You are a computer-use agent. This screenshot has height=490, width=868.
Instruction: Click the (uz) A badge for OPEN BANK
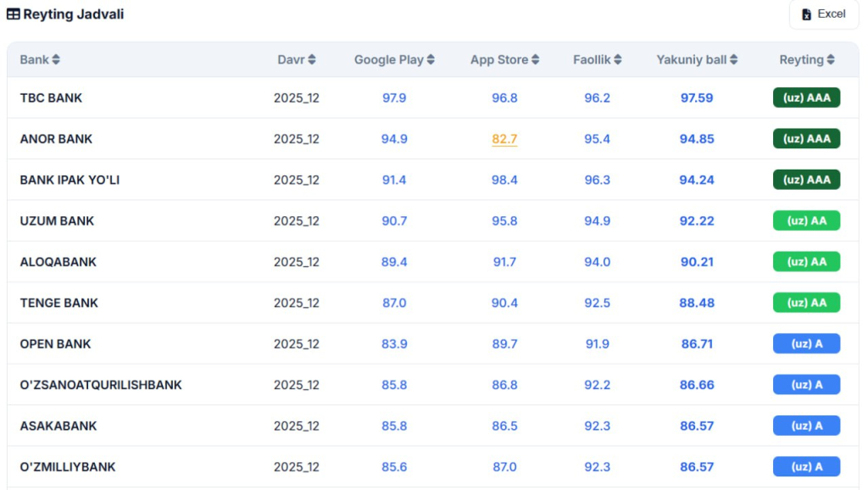click(x=806, y=344)
